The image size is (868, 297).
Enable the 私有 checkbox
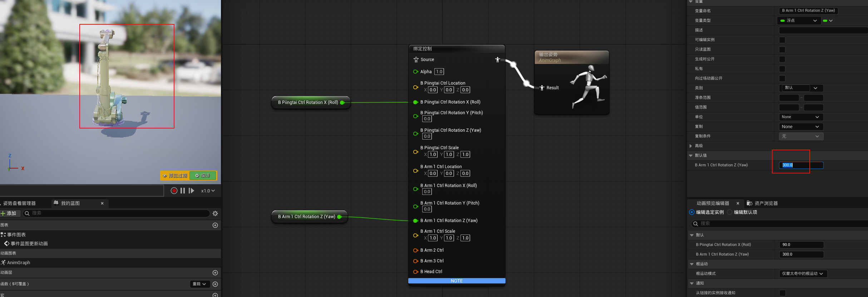pos(782,69)
